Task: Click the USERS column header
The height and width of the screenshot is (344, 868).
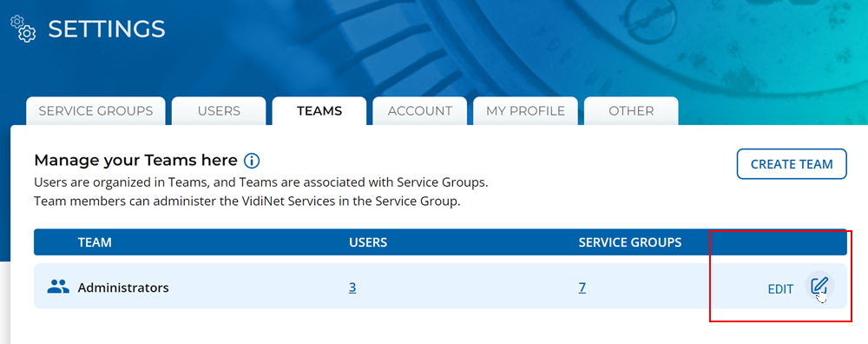Action: (x=367, y=242)
